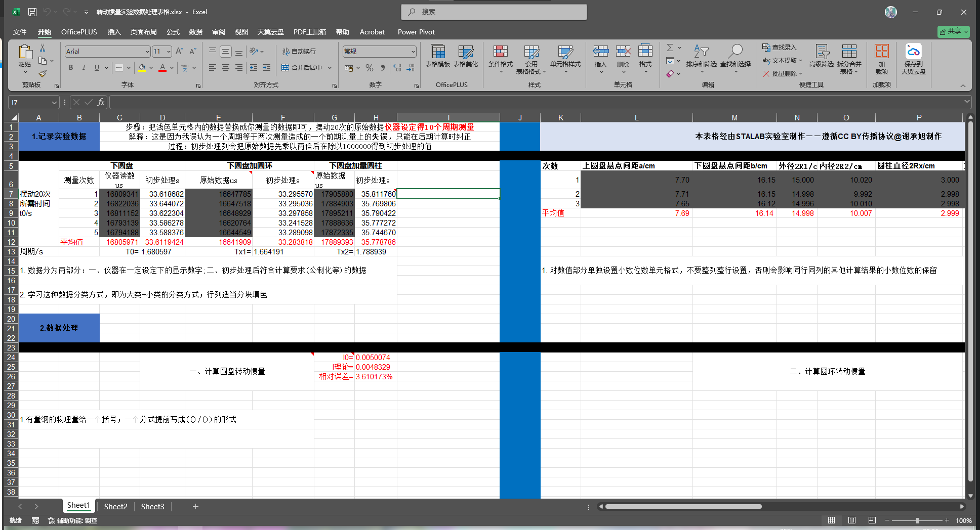
Task: Click the percent style icon
Action: click(x=370, y=68)
